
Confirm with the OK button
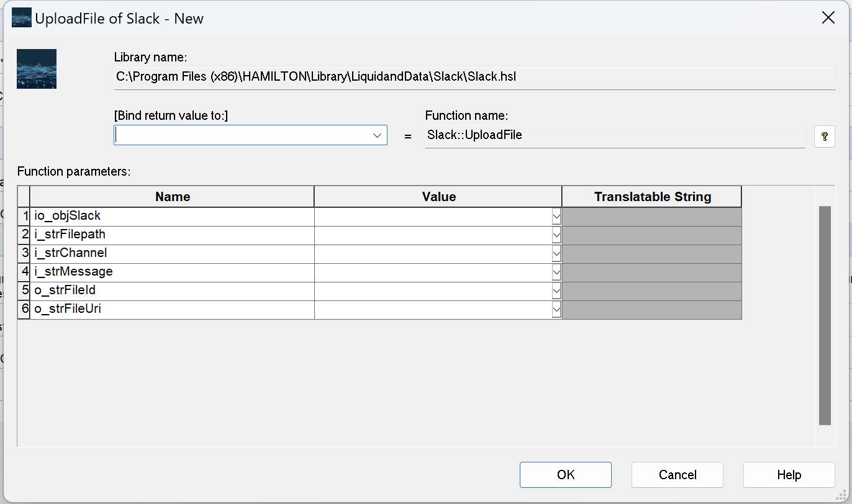tap(566, 475)
